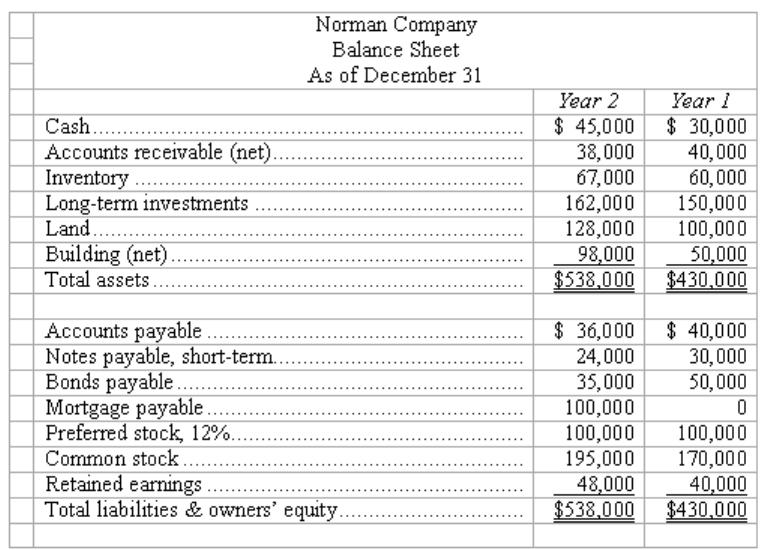
Task: Select Year 2 Inventory value 67,000
Action: [605, 178]
